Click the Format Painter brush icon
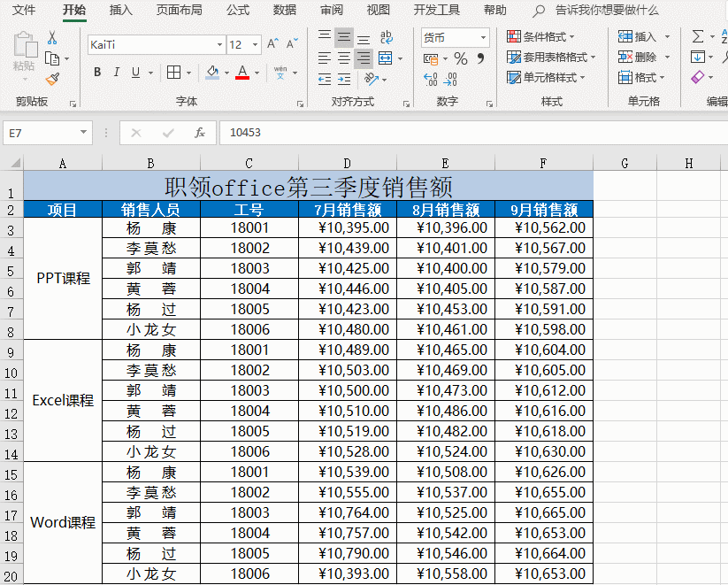728x585 pixels. point(52,79)
